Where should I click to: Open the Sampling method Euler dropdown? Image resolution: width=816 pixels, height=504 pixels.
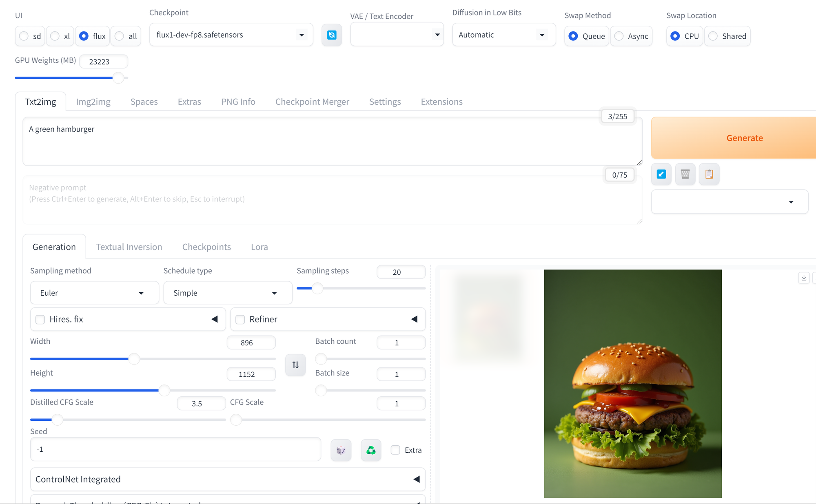point(94,293)
